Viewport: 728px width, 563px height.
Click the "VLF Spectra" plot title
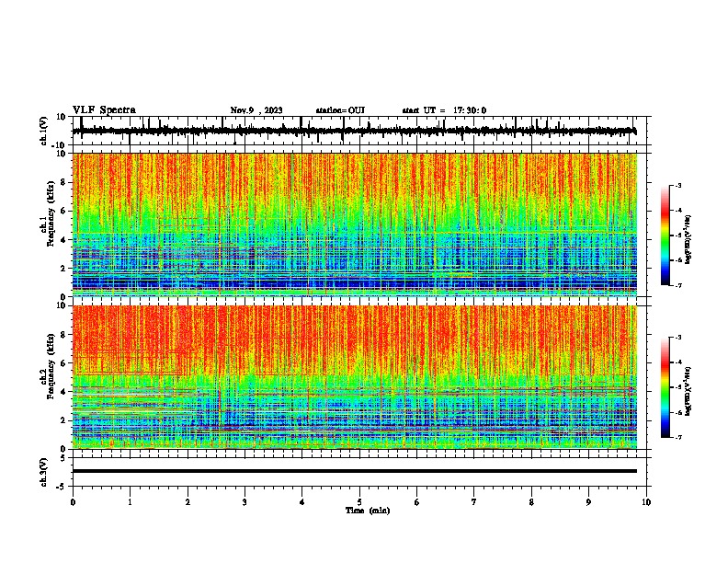[x=104, y=110]
